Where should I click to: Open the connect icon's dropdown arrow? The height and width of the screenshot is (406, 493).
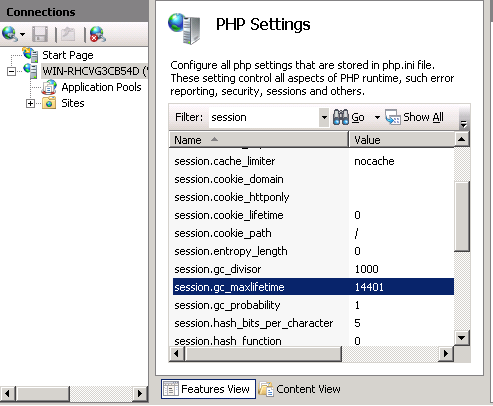click(22, 34)
